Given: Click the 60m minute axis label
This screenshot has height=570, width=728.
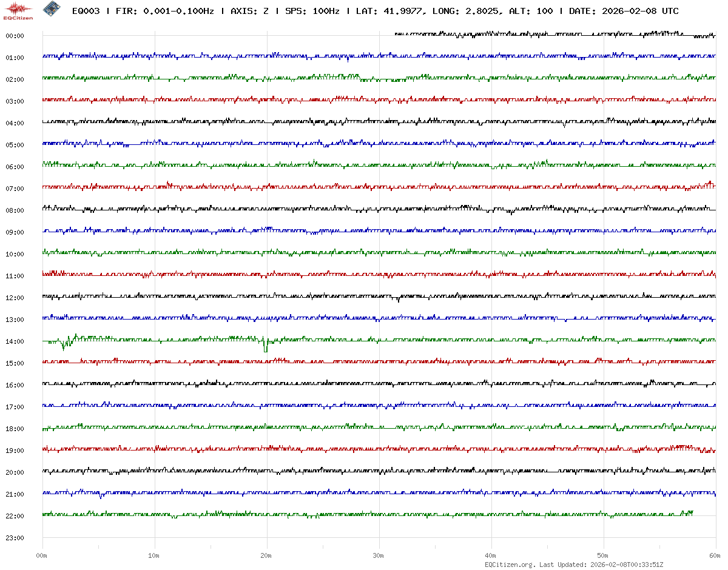Looking at the screenshot, I should point(715,555).
